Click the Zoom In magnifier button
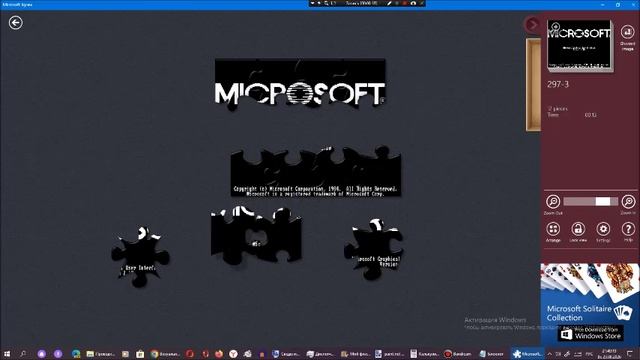This screenshot has height=360, width=640. 628,202
